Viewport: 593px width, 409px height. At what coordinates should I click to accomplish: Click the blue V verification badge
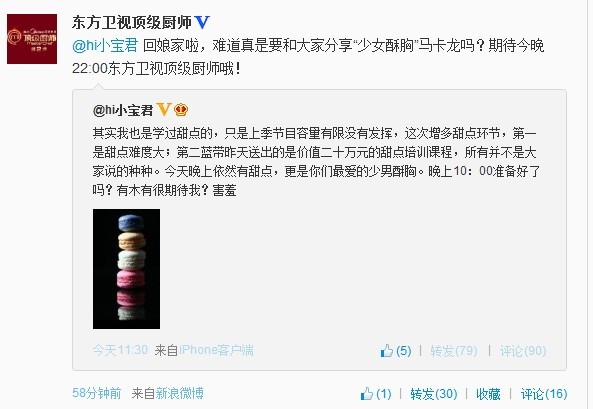click(x=202, y=23)
